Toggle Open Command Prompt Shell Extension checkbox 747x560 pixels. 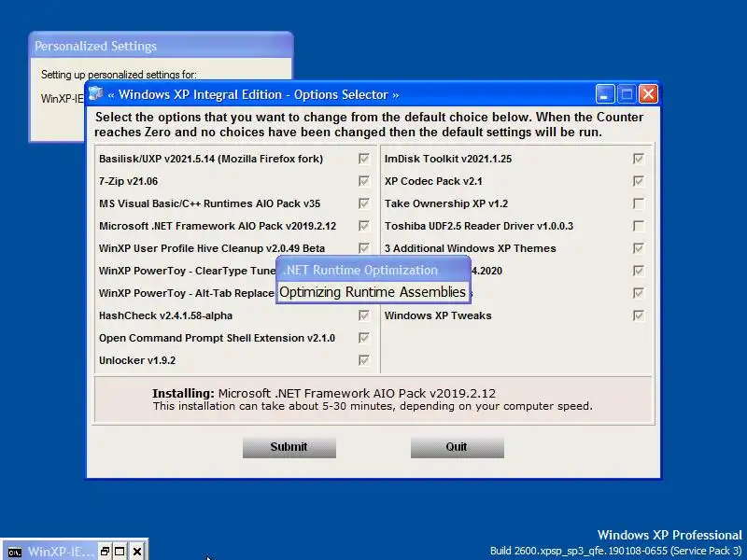[364, 338]
